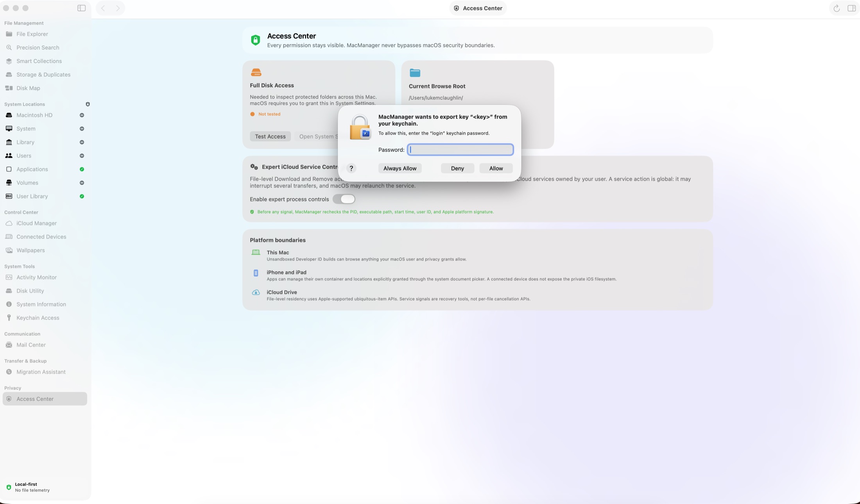Open Wallpapers section
Viewport: 860px width, 504px height.
click(x=45, y=250)
